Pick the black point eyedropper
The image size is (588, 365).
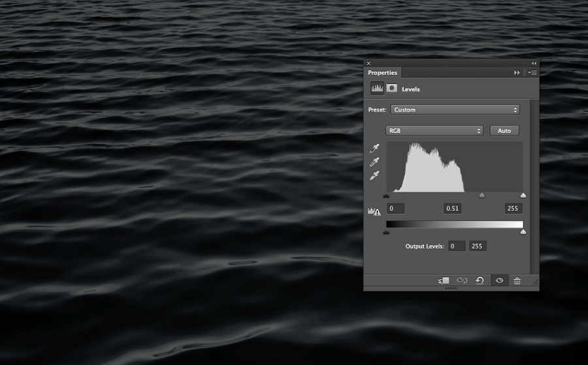375,149
